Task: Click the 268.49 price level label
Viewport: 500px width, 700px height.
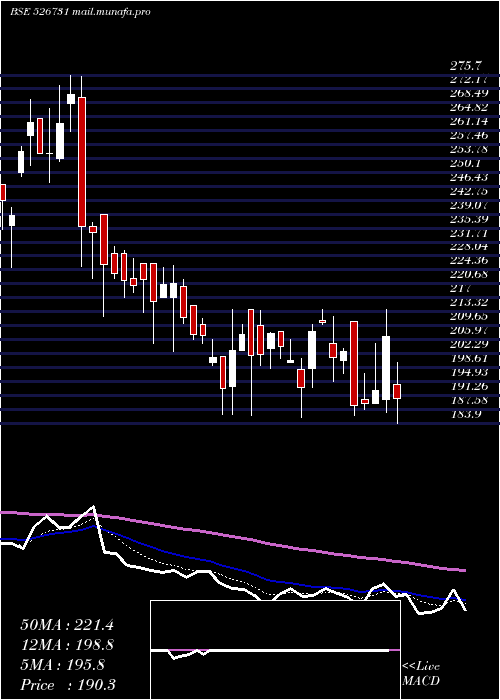Action: (469, 94)
